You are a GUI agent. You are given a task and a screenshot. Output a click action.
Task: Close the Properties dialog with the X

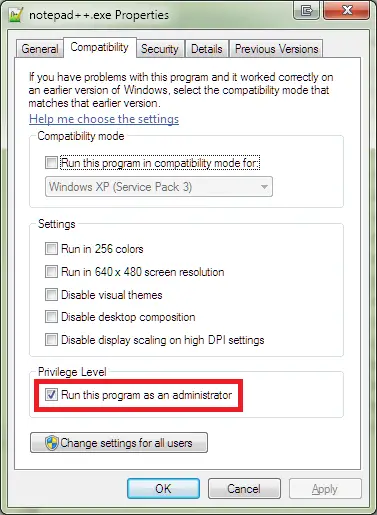346,11
